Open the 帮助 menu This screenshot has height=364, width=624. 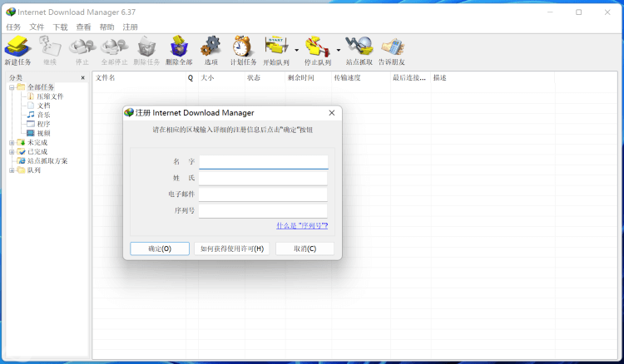[x=106, y=27]
